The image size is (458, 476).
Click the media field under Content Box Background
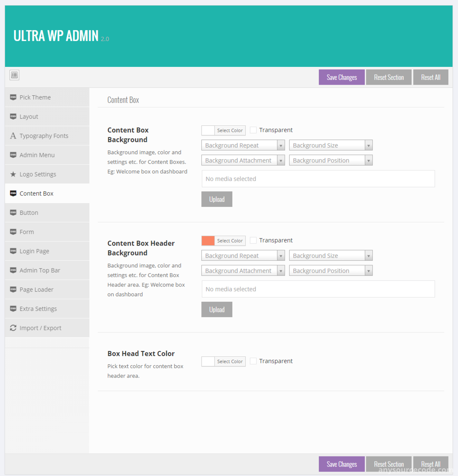pyautogui.click(x=318, y=179)
